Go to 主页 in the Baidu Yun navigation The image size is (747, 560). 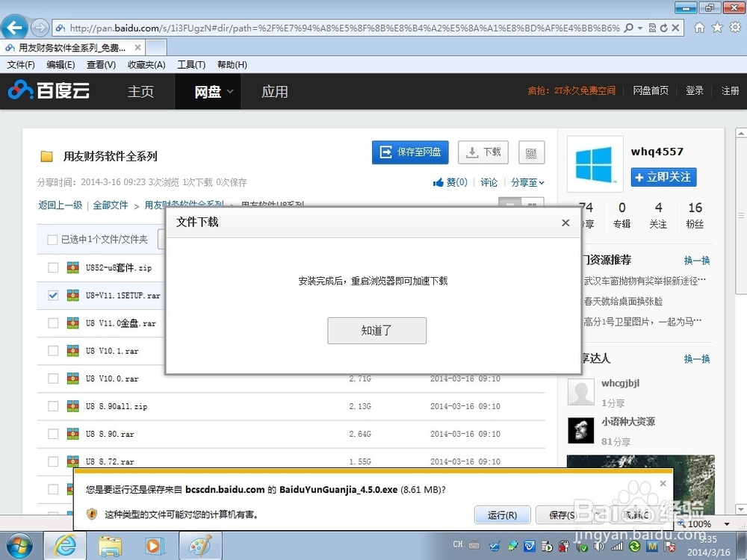[141, 91]
